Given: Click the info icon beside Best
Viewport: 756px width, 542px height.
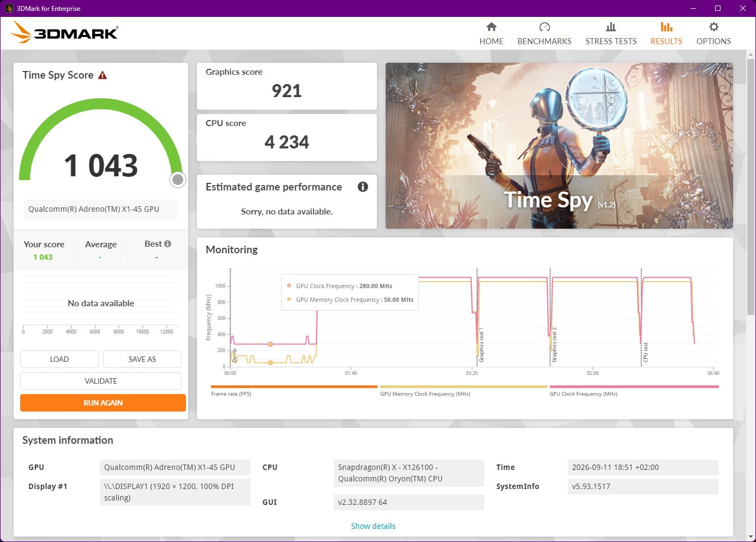Looking at the screenshot, I should click(x=167, y=244).
